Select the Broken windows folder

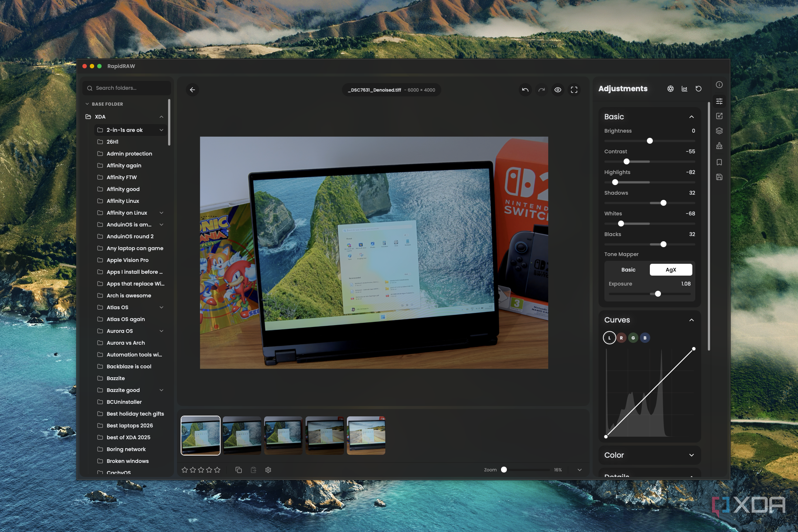pos(130,461)
